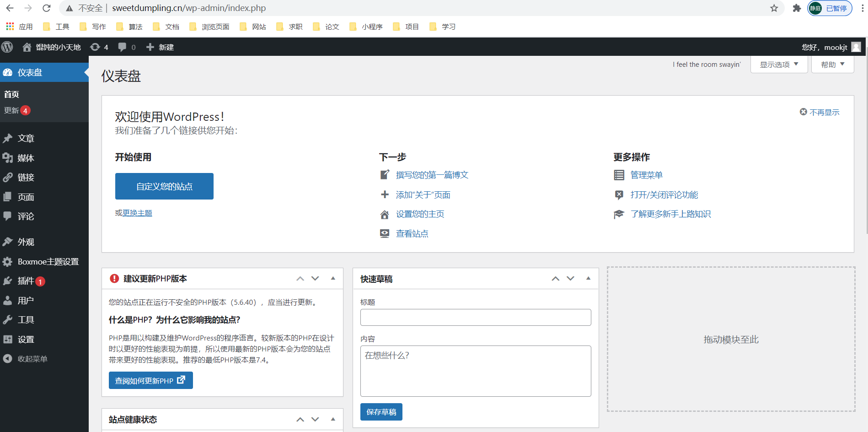Open the 链接 links menu
The height and width of the screenshot is (432, 868).
click(x=44, y=177)
